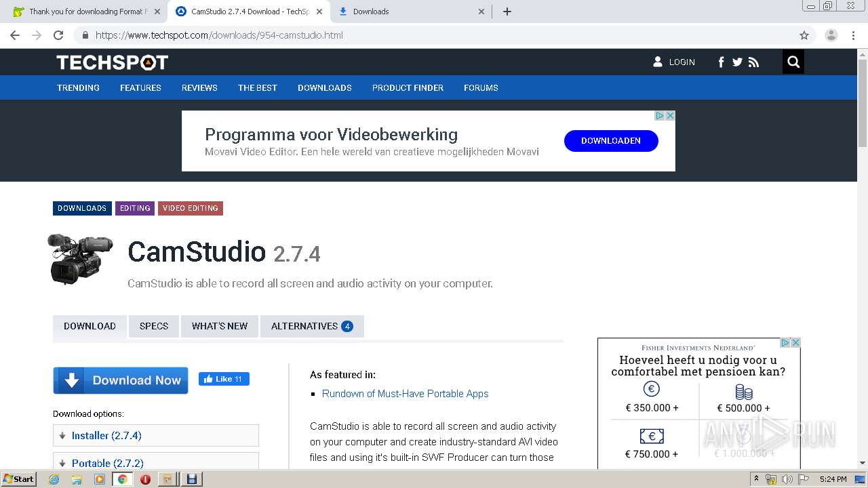Open the TechSpot RSS feed icon
Viewport: 868px width, 488px height.
[x=753, y=62]
